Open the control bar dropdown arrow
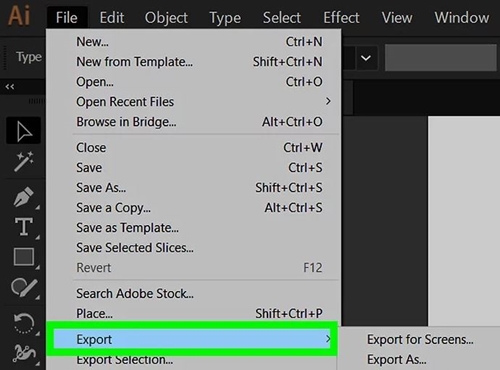The image size is (500, 370). [x=366, y=58]
